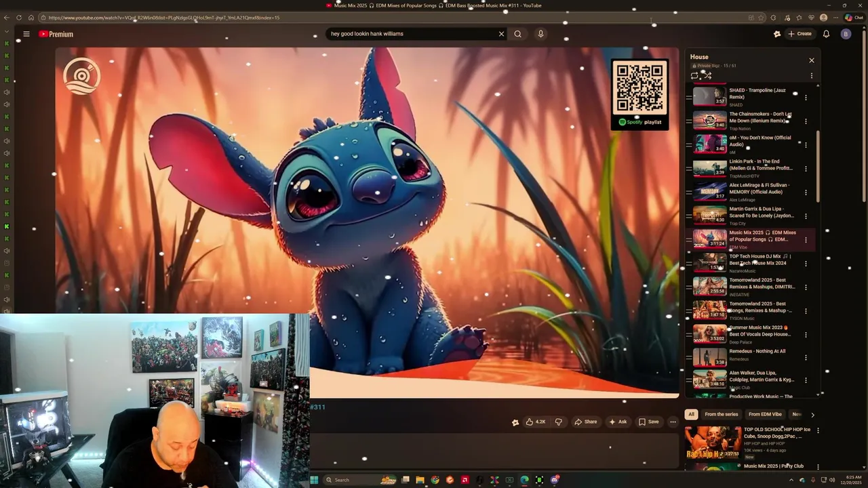Open options for TOP OLD SCHOOL HIP HOP
Viewport: 868px width, 488px height.
(x=817, y=430)
